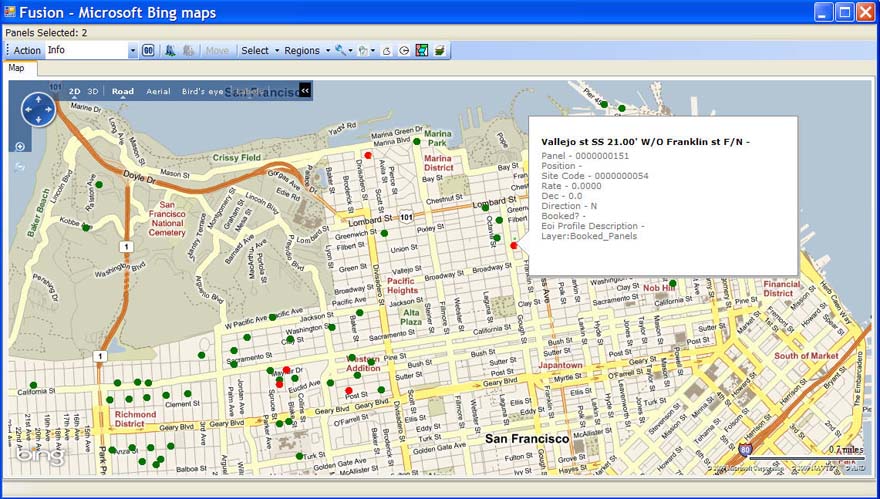Click the compass pan control

38,109
